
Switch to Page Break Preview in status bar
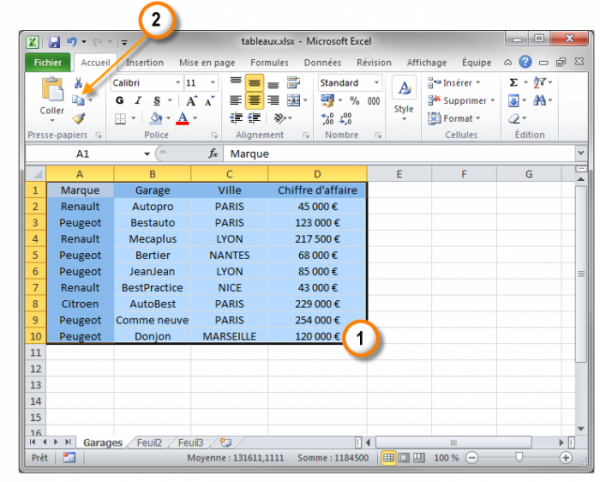pos(419,458)
